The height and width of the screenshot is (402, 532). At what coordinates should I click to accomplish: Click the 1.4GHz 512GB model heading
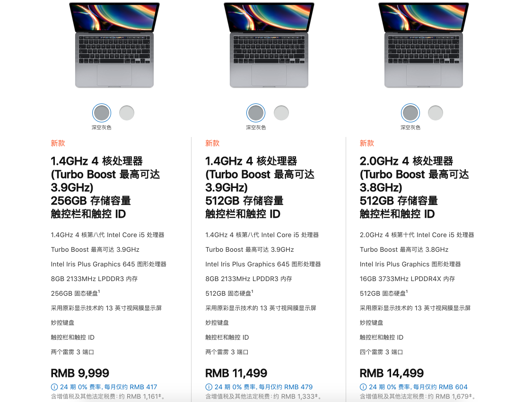click(x=260, y=188)
